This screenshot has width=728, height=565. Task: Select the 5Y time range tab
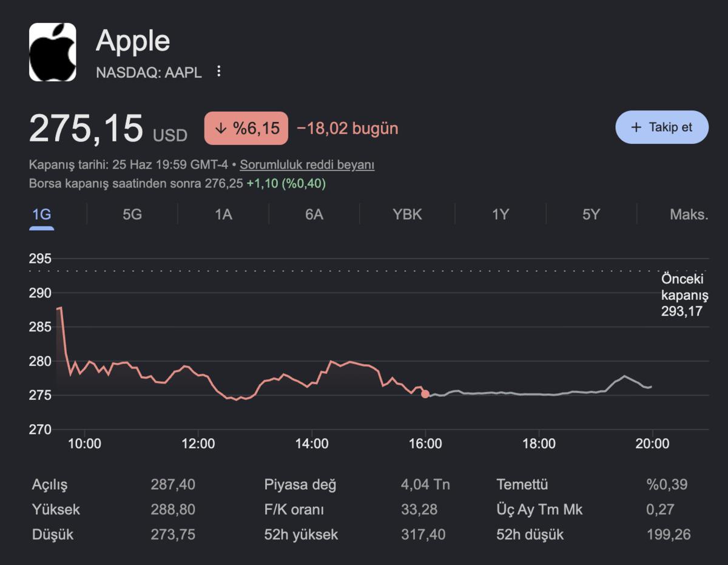591,214
